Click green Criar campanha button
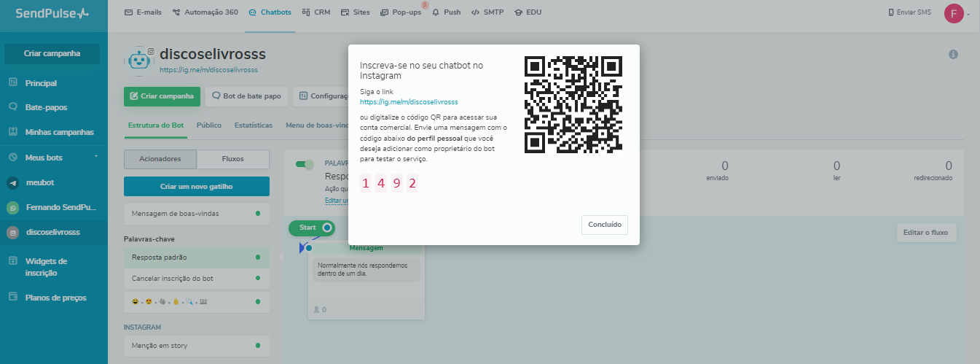The height and width of the screenshot is (364, 980). pyautogui.click(x=162, y=96)
